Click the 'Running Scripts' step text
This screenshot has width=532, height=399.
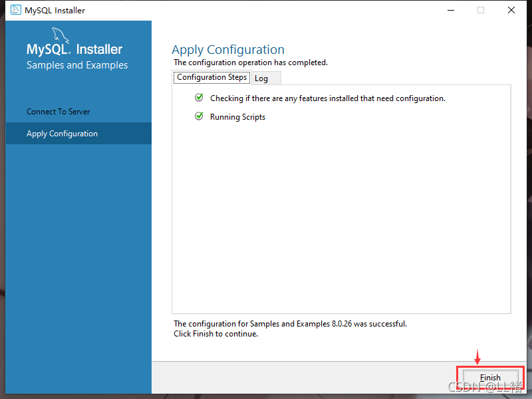click(237, 117)
